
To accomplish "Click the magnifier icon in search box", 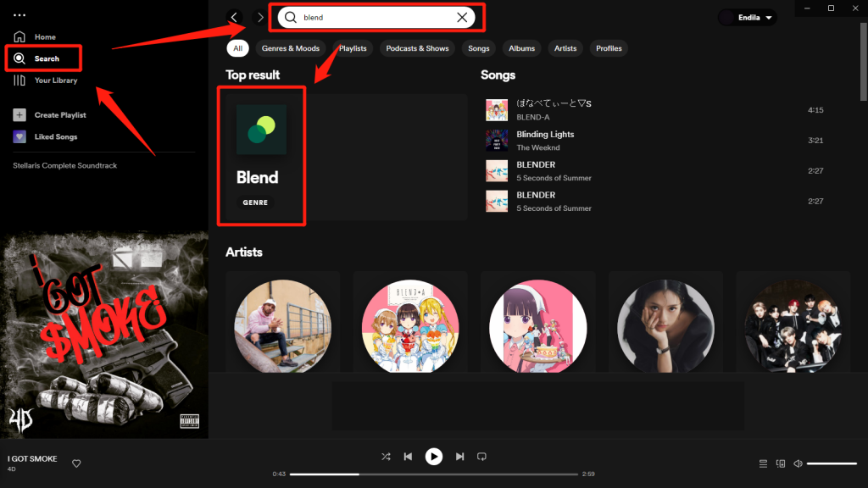I will (291, 17).
